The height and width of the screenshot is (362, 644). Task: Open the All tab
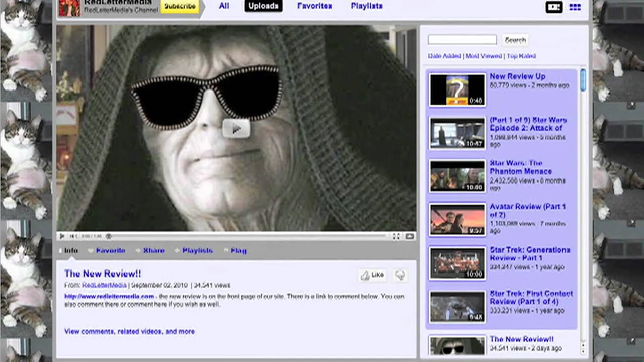click(x=224, y=6)
